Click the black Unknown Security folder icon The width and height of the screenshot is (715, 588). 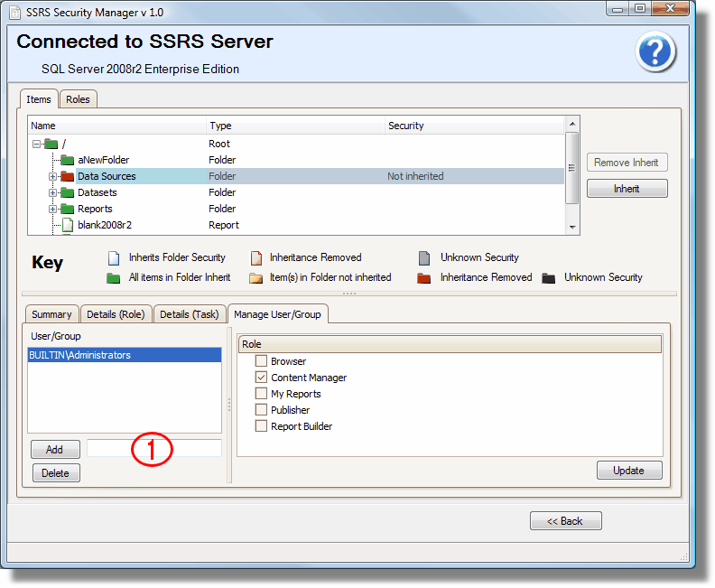coord(548,278)
